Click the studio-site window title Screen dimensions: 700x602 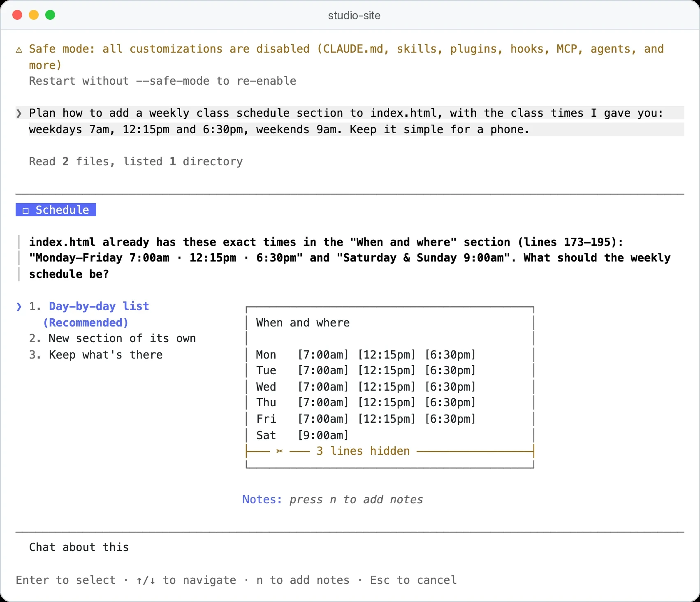[x=354, y=16]
